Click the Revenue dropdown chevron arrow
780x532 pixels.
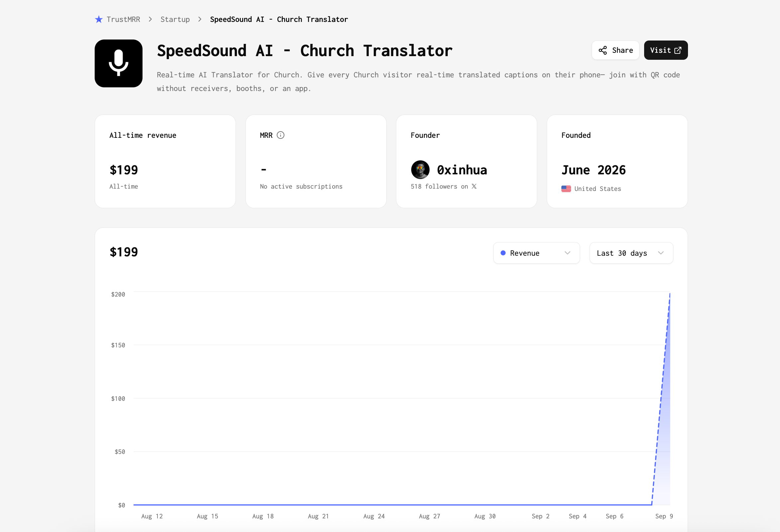tap(567, 253)
